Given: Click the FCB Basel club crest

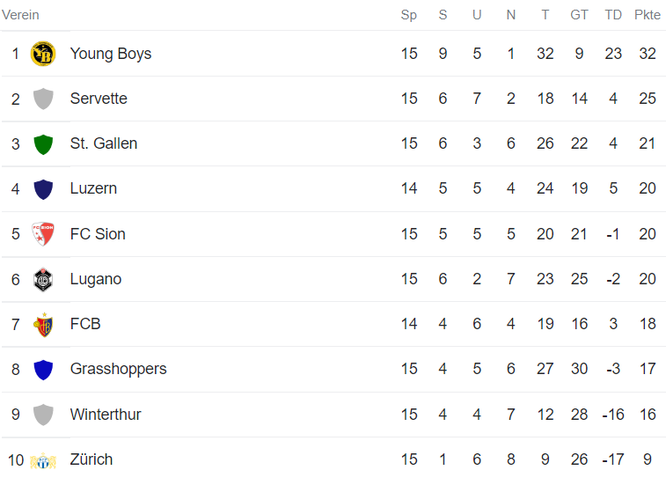Looking at the screenshot, I should (x=43, y=325).
